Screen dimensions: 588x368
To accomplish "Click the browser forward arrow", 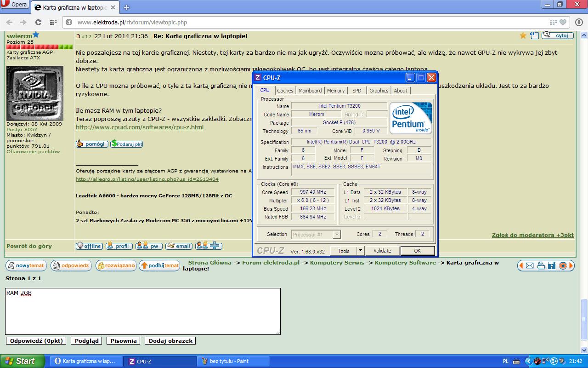I will (23, 22).
